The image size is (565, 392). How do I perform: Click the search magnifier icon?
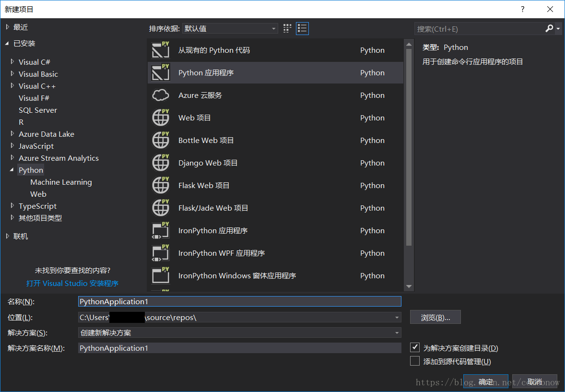click(549, 28)
